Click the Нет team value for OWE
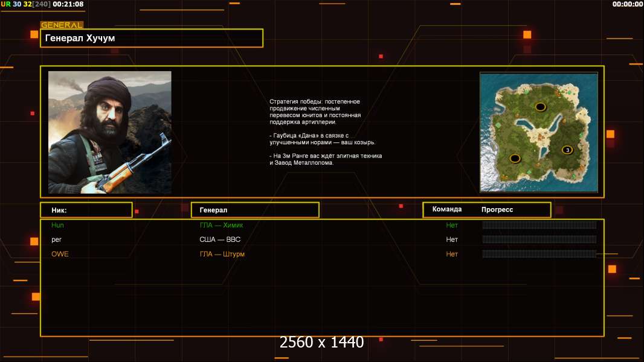This screenshot has height=362, width=644. tap(452, 254)
